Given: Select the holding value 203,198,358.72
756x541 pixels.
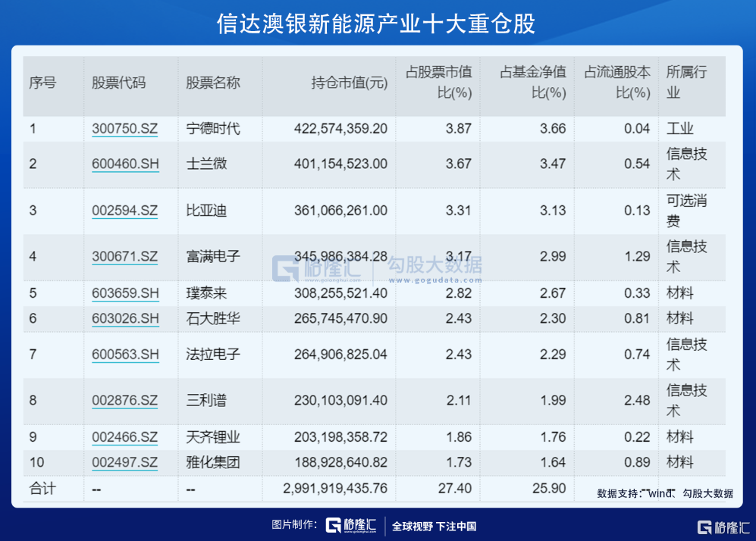Looking at the screenshot, I should pyautogui.click(x=341, y=437).
